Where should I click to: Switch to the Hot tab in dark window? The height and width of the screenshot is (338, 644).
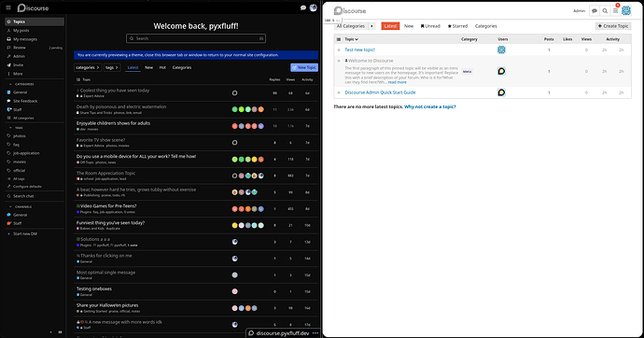click(x=162, y=67)
